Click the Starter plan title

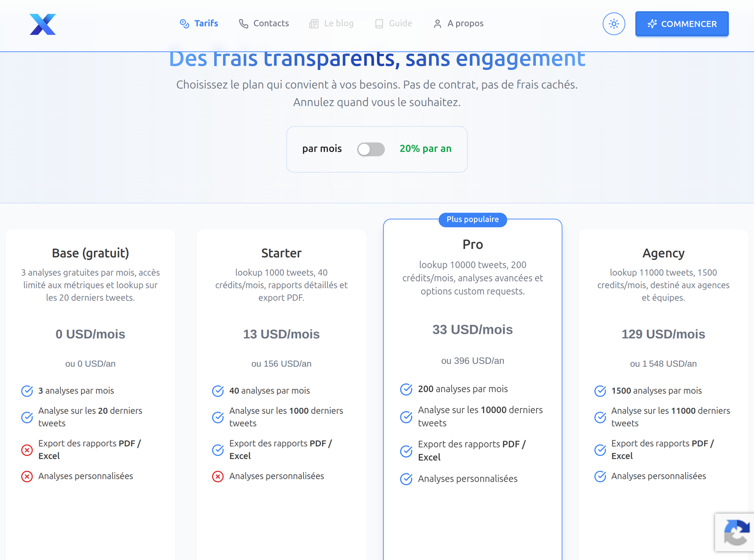point(281,253)
